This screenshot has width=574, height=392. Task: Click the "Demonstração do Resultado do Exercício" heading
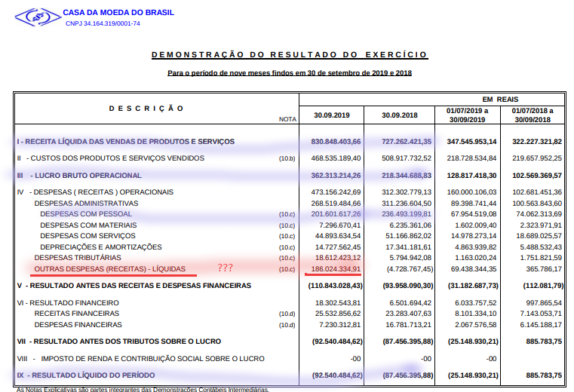(x=289, y=55)
